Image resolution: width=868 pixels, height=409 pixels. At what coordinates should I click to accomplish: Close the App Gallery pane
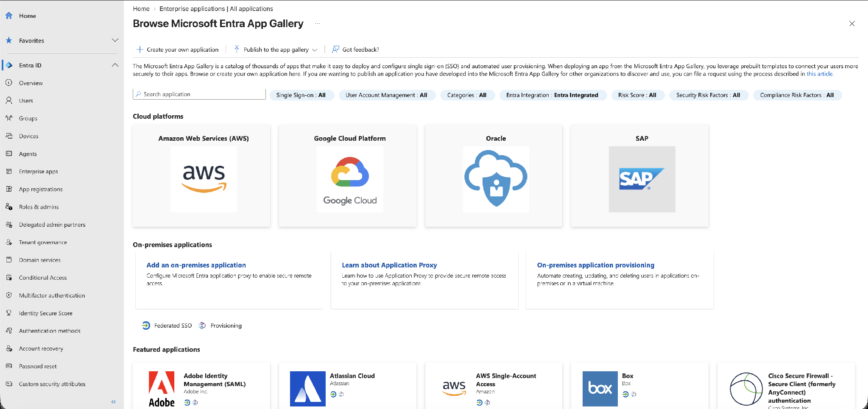tap(852, 24)
